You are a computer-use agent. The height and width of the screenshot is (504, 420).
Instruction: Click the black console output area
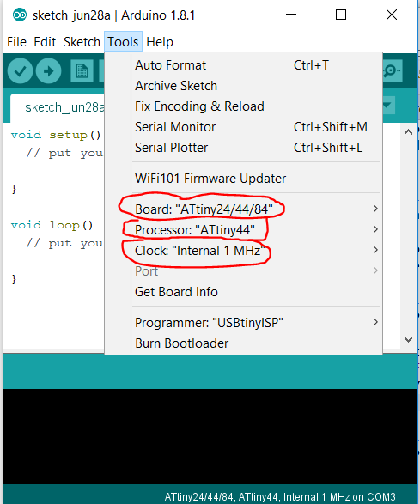[210, 436]
